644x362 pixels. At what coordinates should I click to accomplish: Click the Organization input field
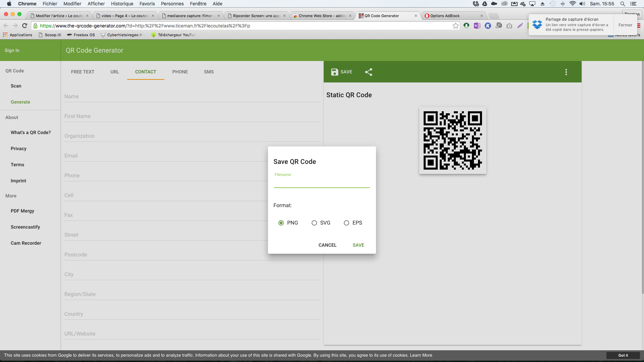(192, 136)
